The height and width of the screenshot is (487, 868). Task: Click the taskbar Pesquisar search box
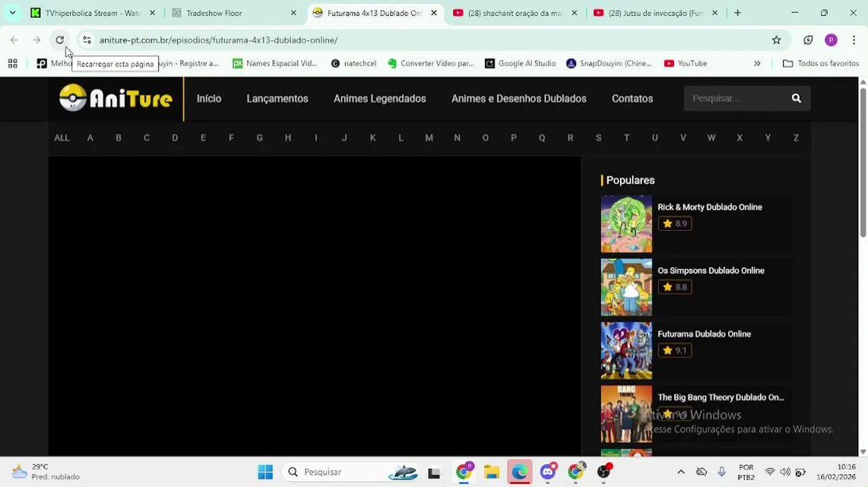click(352, 472)
